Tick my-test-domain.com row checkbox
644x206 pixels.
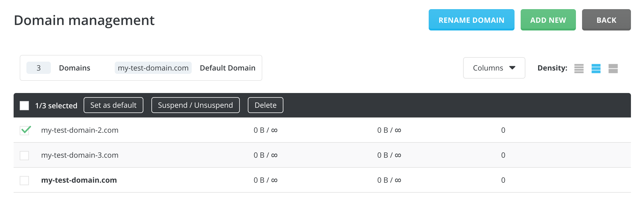pyautogui.click(x=24, y=180)
